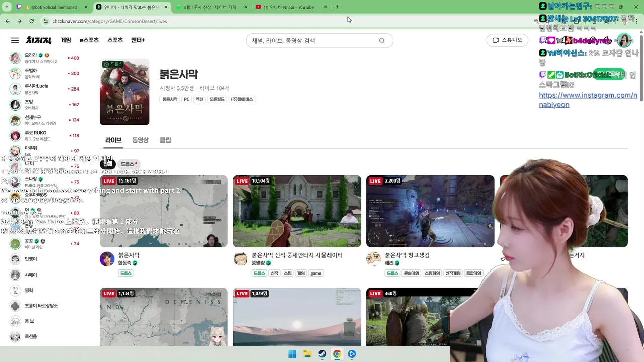The height and width of the screenshot is (362, 644).
Task: Click browser forward arrow
Action: point(19,21)
